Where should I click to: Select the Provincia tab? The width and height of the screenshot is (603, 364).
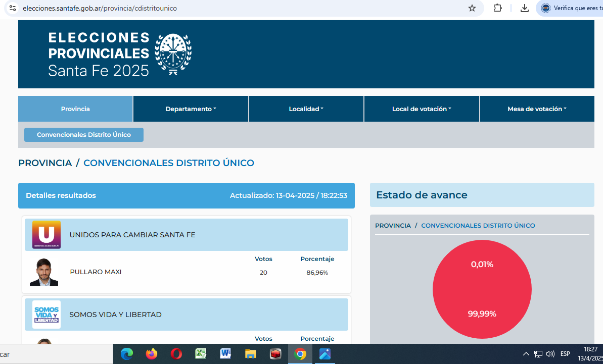(75, 109)
